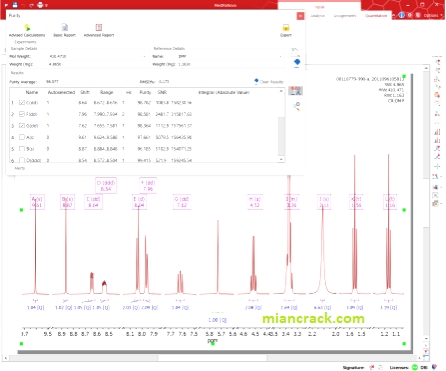Click the Autoselected column header
This screenshot has height=371, width=446.
61,92
